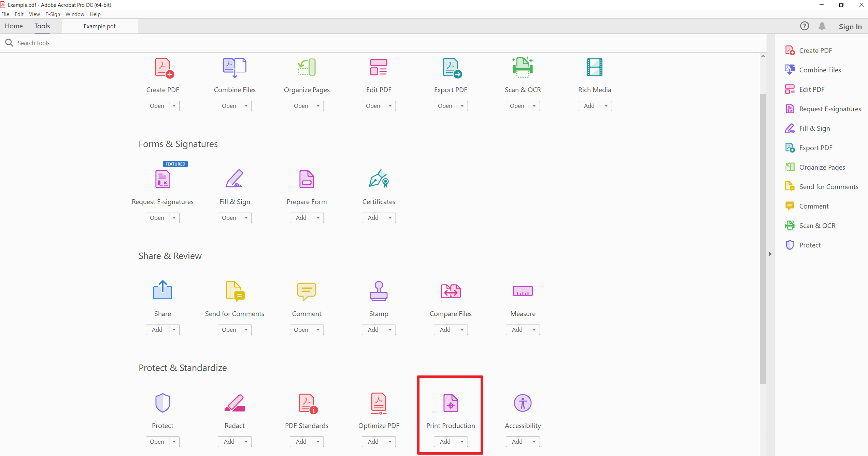Switch to the Example.pdf document tab
The height and width of the screenshot is (456, 868).
pyautogui.click(x=100, y=26)
